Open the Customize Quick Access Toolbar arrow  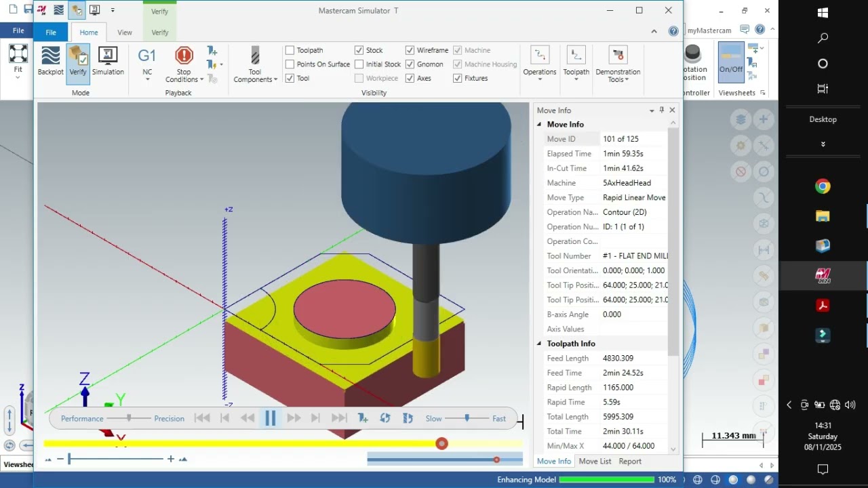click(113, 10)
